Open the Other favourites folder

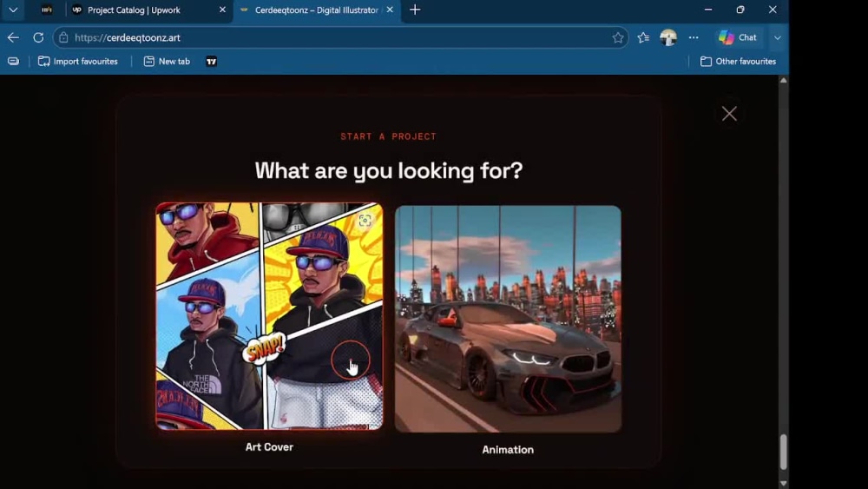738,62
